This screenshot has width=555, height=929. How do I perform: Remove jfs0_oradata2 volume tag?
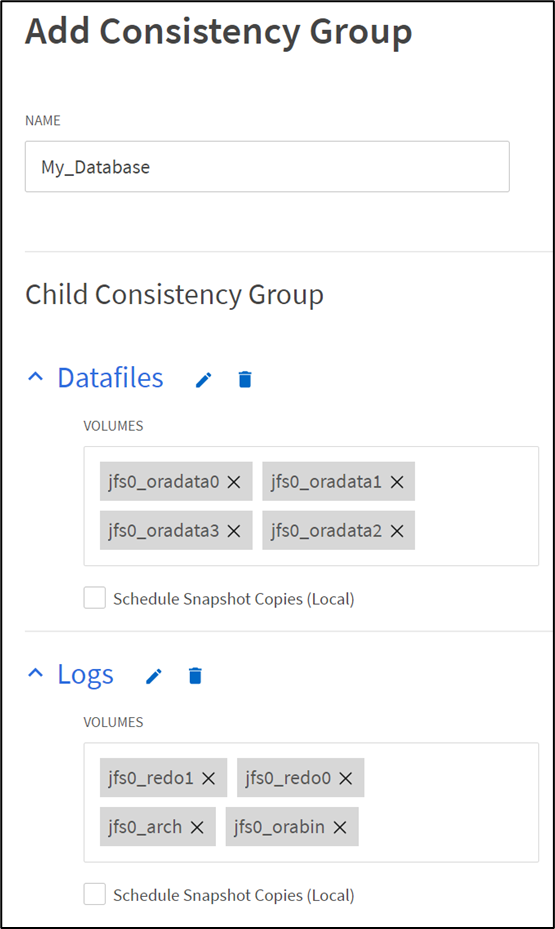pyautogui.click(x=397, y=531)
